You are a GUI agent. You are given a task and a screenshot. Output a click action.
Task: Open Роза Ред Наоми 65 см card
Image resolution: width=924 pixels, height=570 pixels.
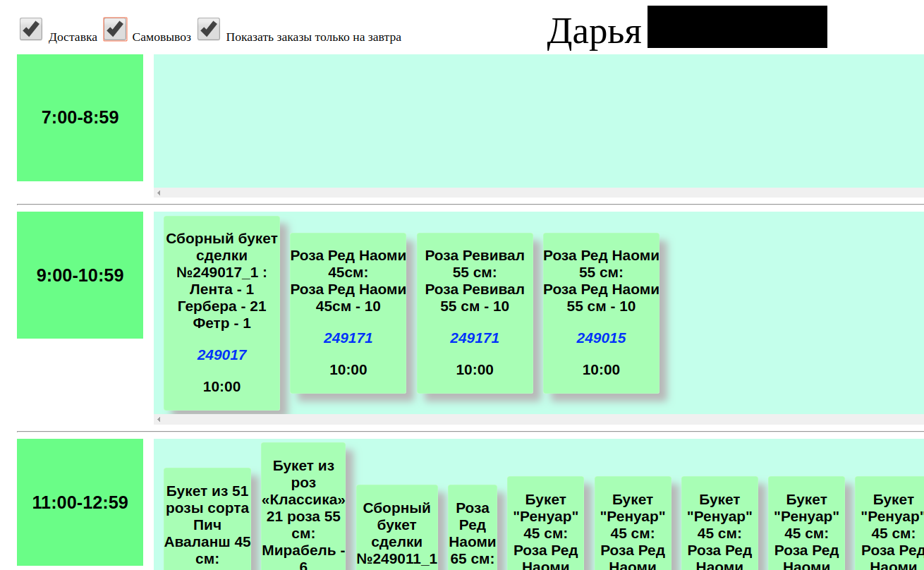(x=473, y=528)
